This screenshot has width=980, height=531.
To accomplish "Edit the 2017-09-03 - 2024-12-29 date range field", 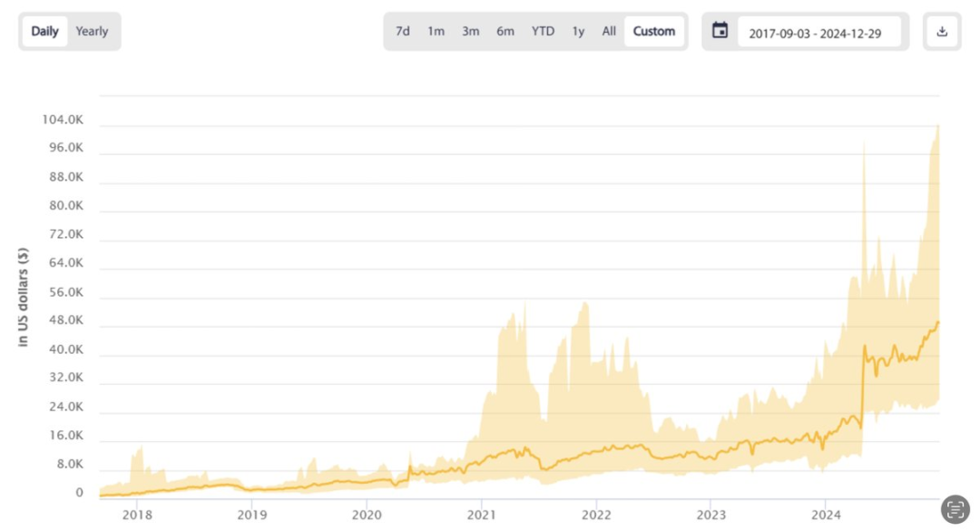I will (819, 32).
